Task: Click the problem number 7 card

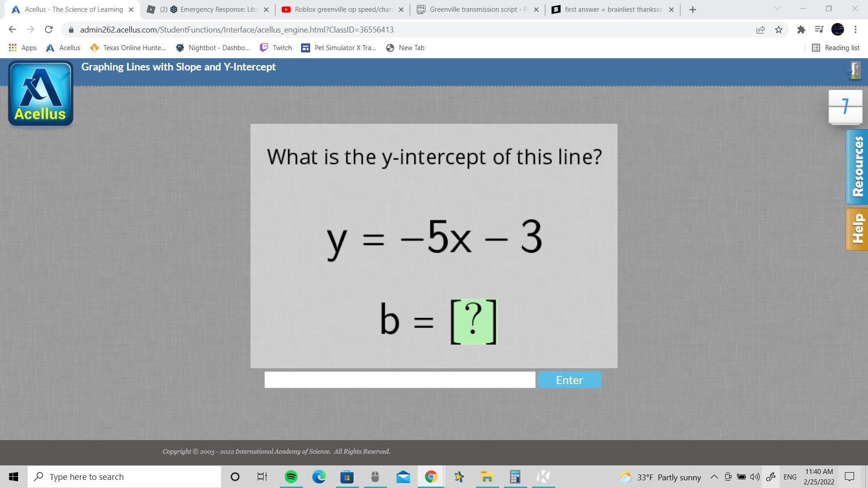Action: (845, 107)
